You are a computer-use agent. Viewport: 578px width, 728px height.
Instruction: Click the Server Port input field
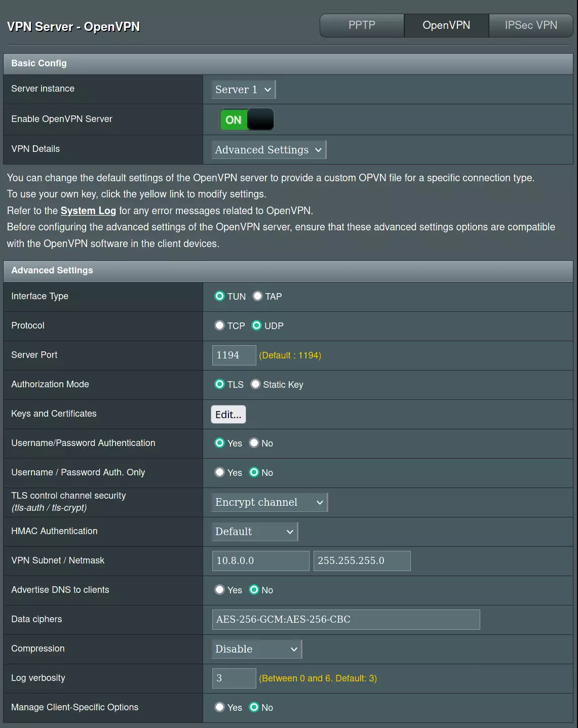point(234,355)
